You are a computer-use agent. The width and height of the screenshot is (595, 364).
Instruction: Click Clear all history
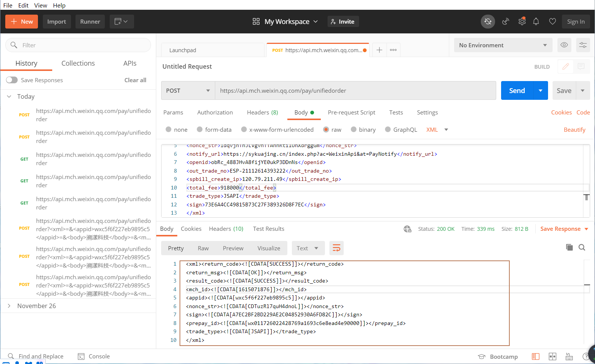[135, 80]
